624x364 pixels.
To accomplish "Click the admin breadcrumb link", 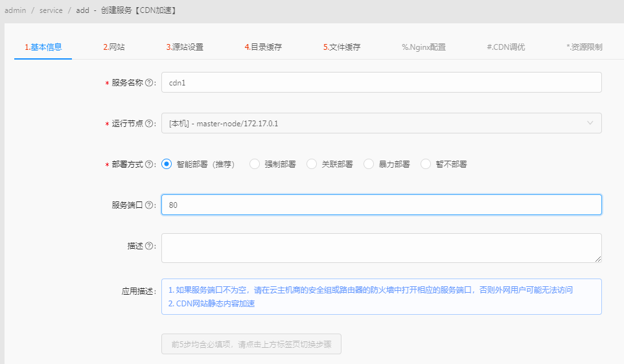I will pyautogui.click(x=15, y=10).
